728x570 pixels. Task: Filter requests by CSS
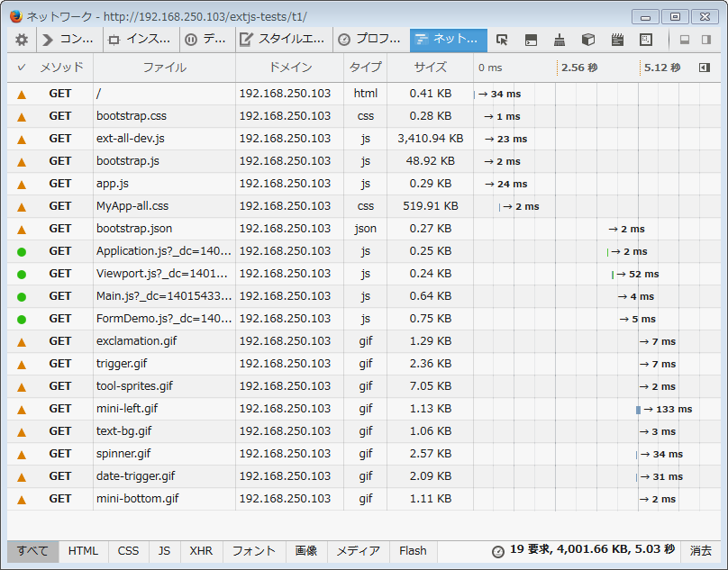[x=128, y=551]
